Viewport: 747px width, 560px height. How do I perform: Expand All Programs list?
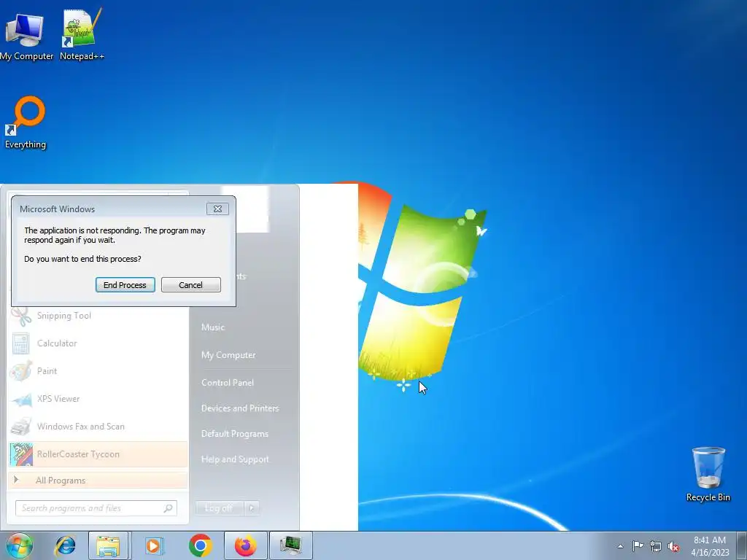pos(98,481)
